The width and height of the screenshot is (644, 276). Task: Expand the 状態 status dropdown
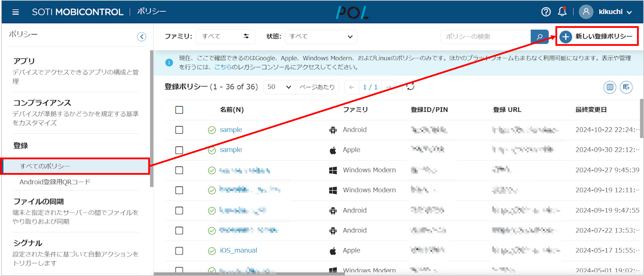pos(321,37)
